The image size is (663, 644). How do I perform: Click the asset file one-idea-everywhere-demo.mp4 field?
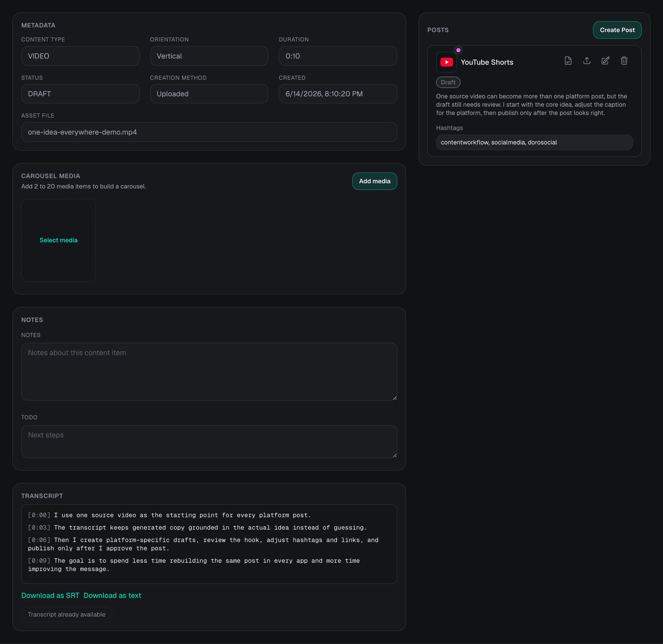click(x=209, y=132)
